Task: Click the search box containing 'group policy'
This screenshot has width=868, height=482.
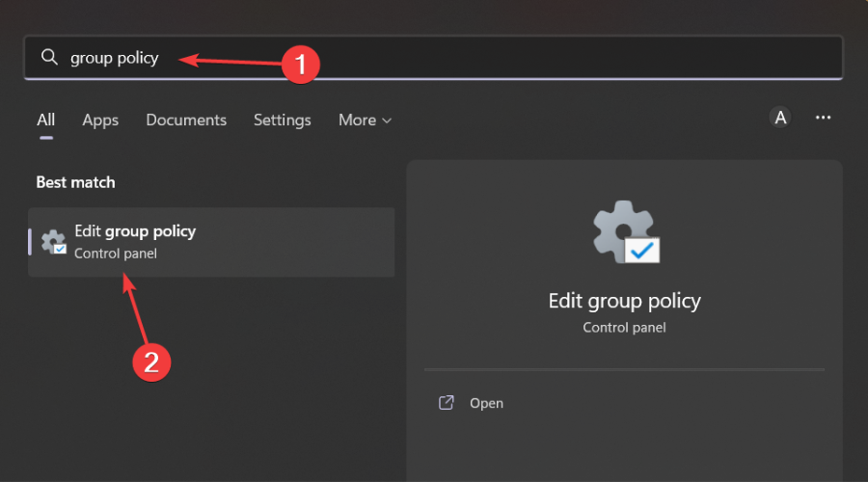Action: (433, 58)
